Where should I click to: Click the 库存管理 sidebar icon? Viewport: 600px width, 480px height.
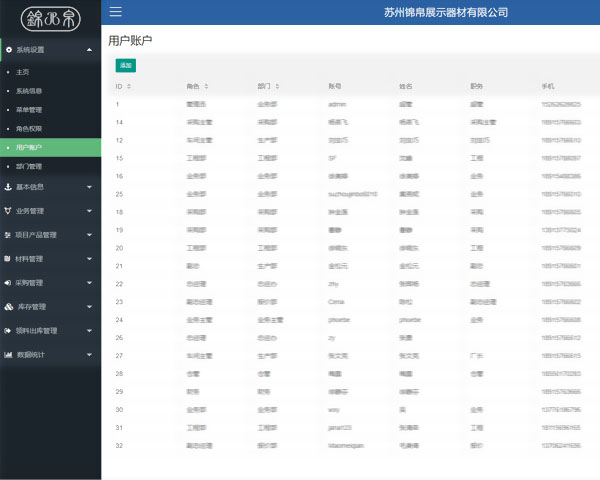(x=9, y=307)
